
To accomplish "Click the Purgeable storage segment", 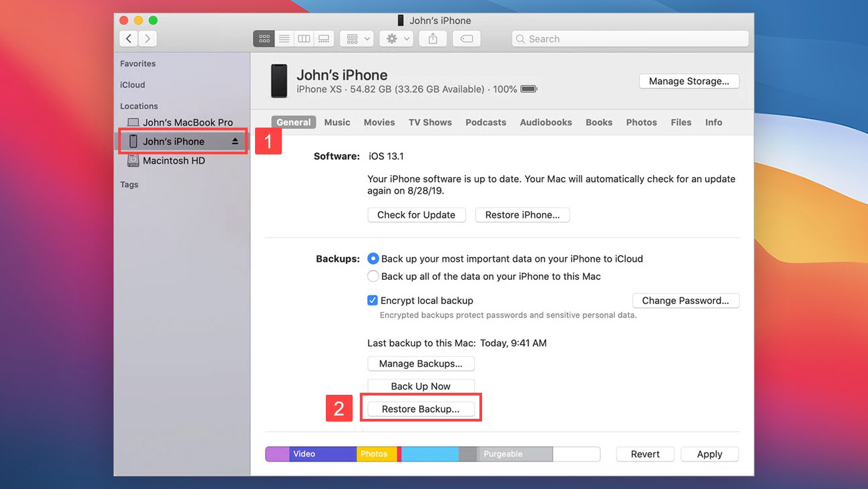I will pos(515,454).
